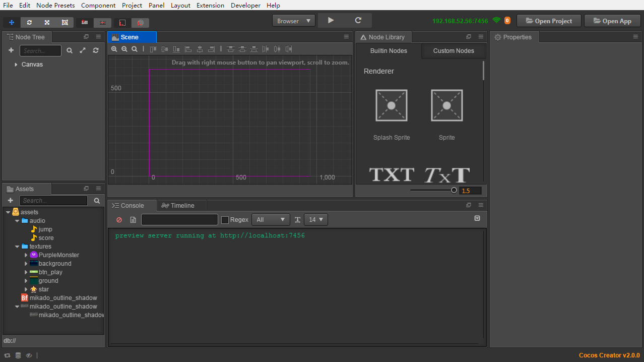Click the Open App button
Screen dimensions: 644x362
[612, 21]
